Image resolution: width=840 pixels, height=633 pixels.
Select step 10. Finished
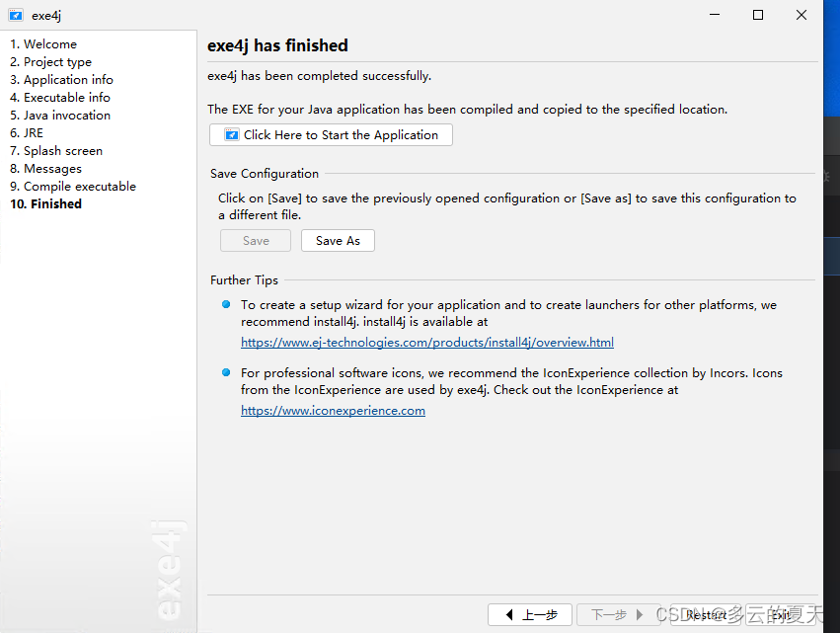[45, 204]
